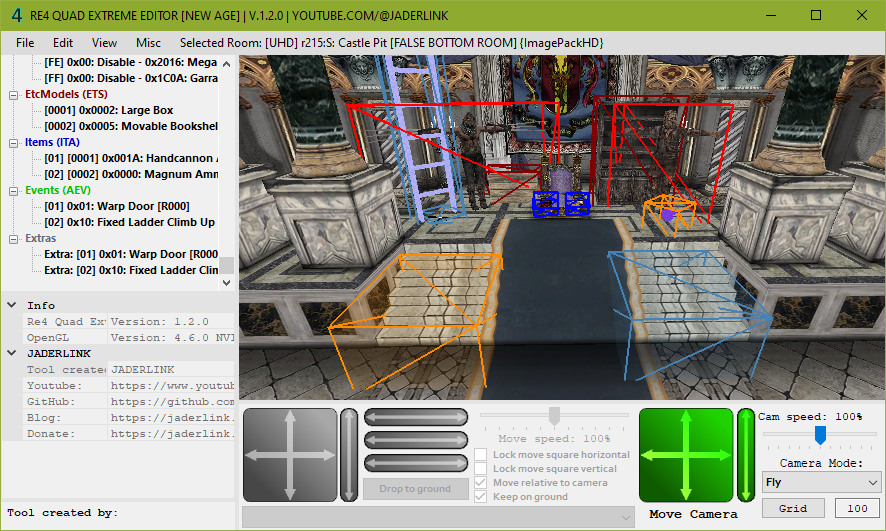The width and height of the screenshot is (886, 531).
Task: Click the Drop to ground button
Action: click(415, 489)
